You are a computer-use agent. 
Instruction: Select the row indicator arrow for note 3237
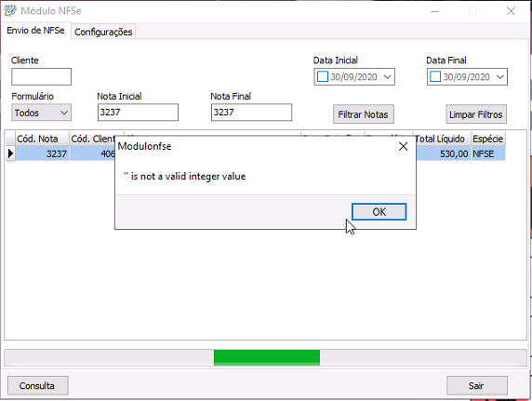10,154
